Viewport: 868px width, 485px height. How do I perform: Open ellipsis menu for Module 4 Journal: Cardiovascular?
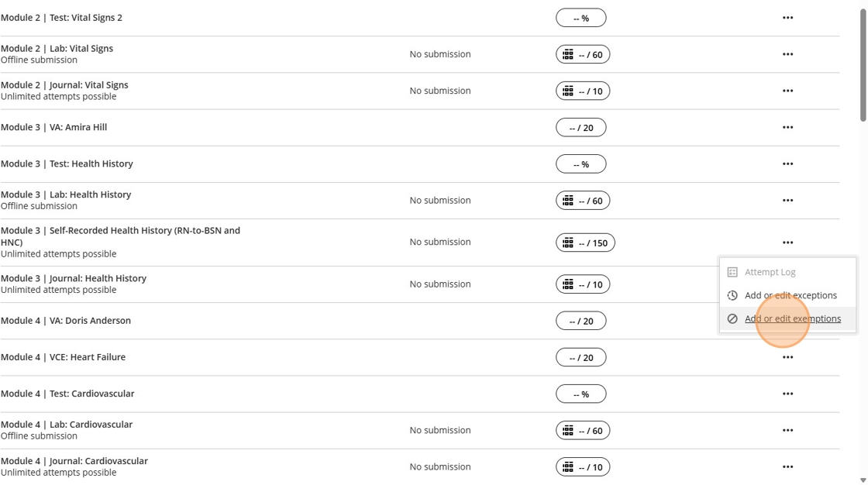coord(787,467)
